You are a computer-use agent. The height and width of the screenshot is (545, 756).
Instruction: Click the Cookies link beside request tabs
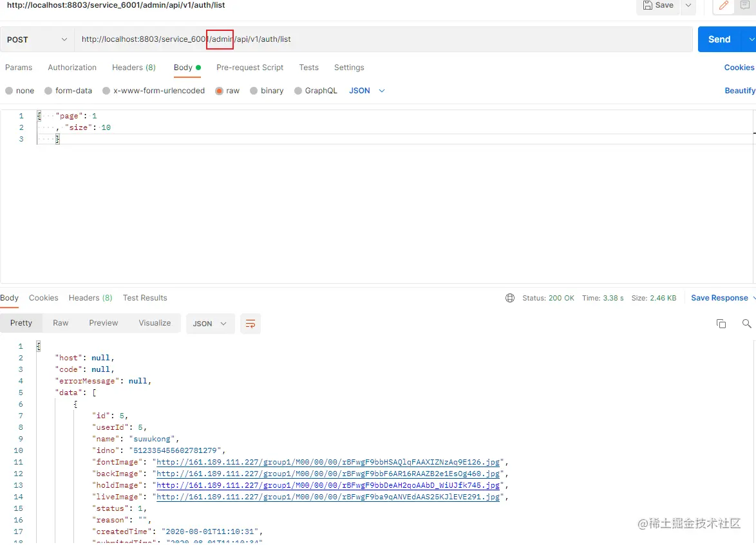pyautogui.click(x=739, y=68)
